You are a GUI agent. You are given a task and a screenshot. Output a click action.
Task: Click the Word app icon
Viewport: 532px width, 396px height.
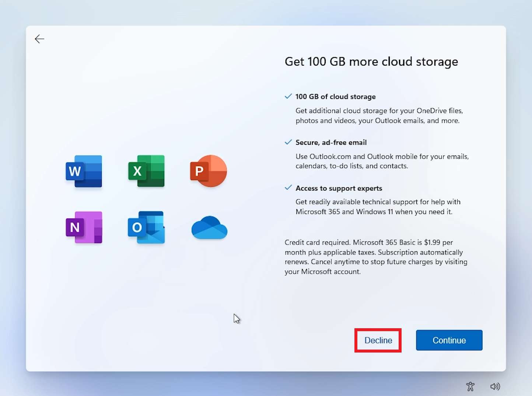pos(83,171)
